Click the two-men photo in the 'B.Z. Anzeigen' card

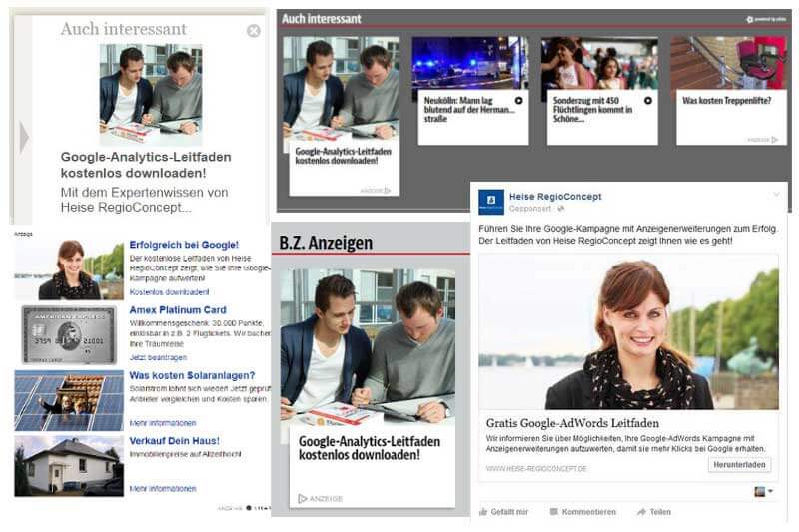click(x=368, y=347)
